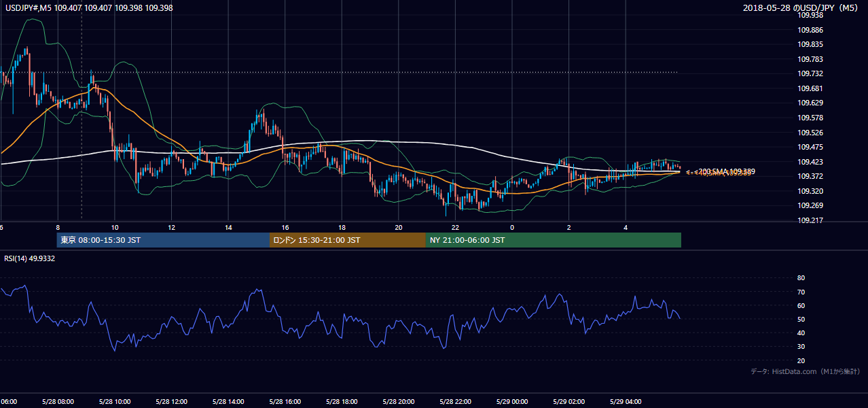Click bottom time label 5/29 02:00
This screenshot has width=868, height=408.
click(568, 401)
